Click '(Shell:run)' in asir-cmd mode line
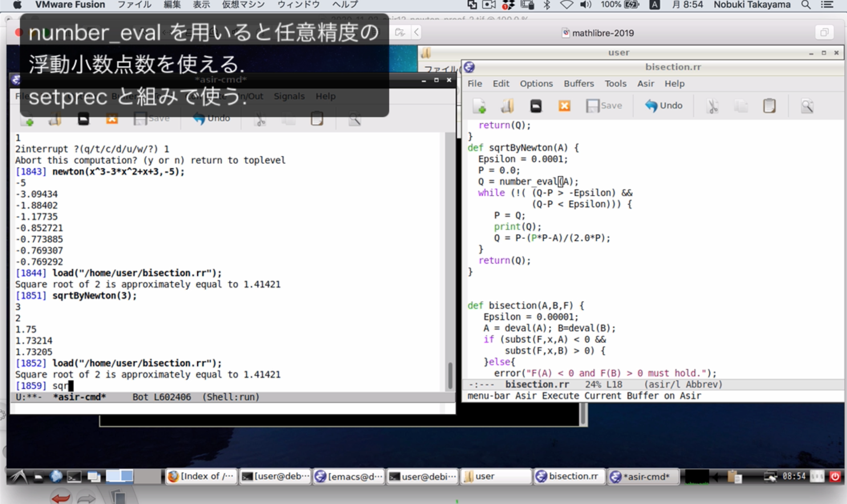This screenshot has width=847, height=504. pos(231,397)
